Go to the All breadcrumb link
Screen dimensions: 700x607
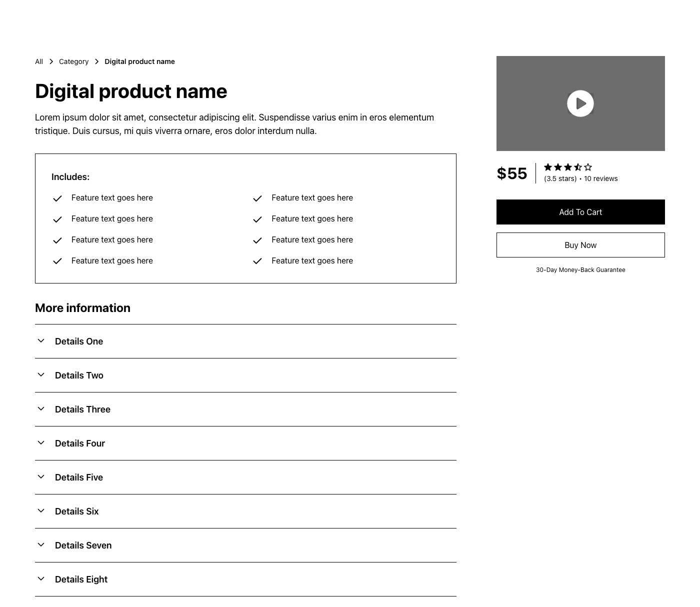tap(39, 61)
